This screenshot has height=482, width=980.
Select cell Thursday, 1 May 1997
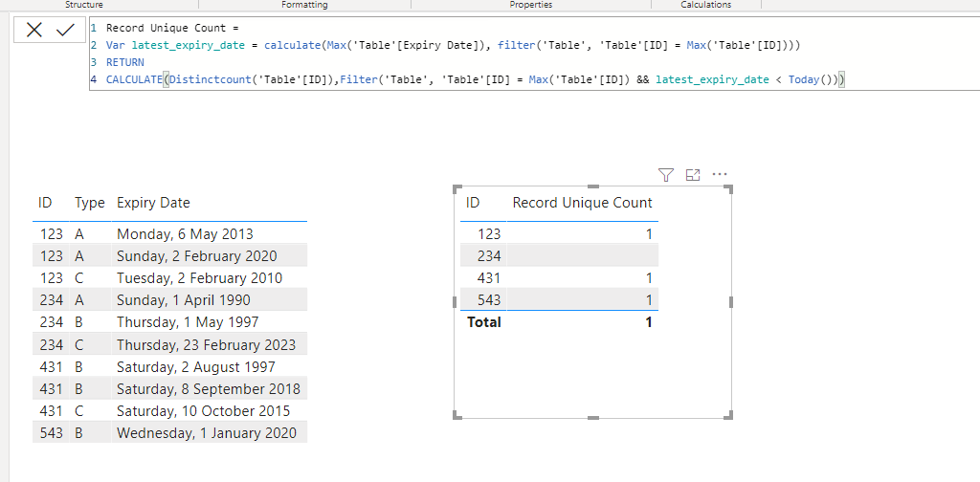pyautogui.click(x=188, y=323)
